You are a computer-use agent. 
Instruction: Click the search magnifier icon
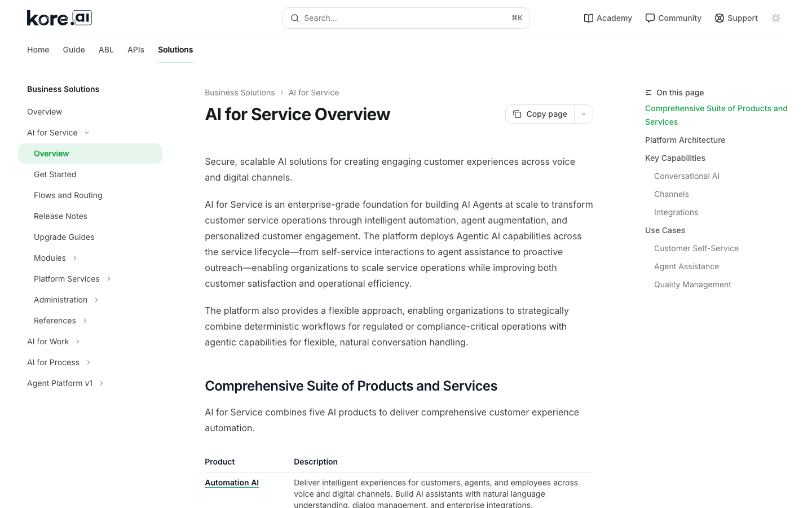point(295,18)
